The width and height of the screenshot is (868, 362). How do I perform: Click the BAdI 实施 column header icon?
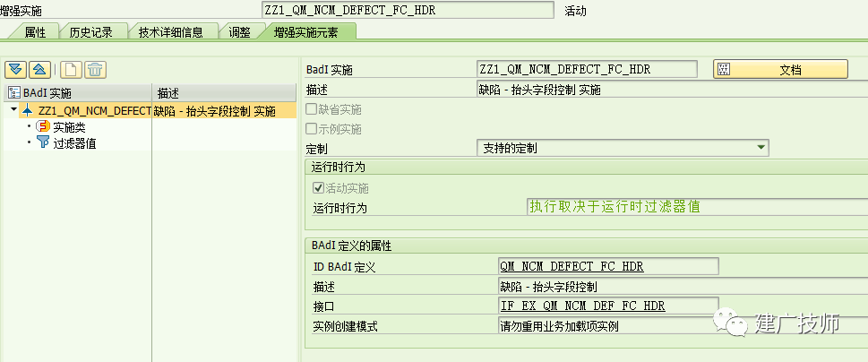[x=14, y=92]
